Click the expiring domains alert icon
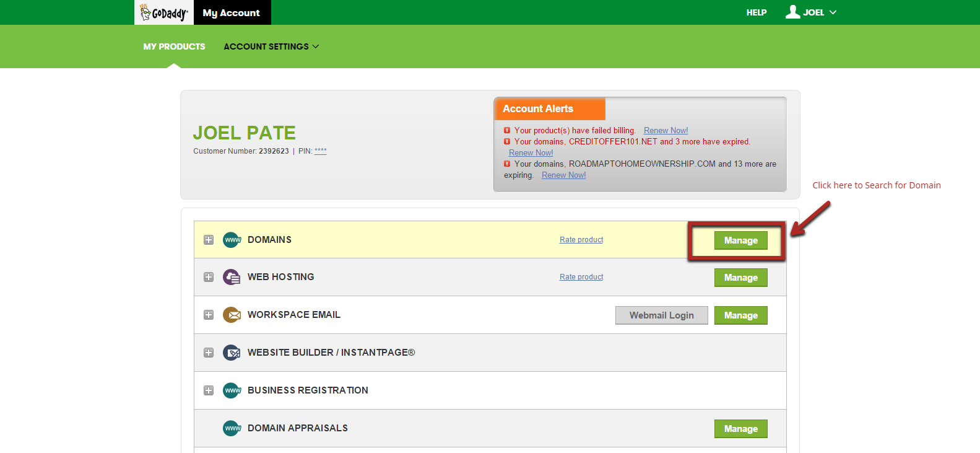Screen dimensions: 980x453 coord(507,164)
